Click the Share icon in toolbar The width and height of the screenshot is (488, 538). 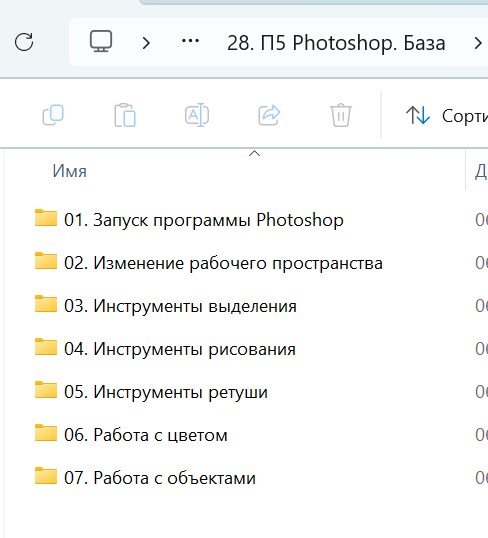pos(269,115)
